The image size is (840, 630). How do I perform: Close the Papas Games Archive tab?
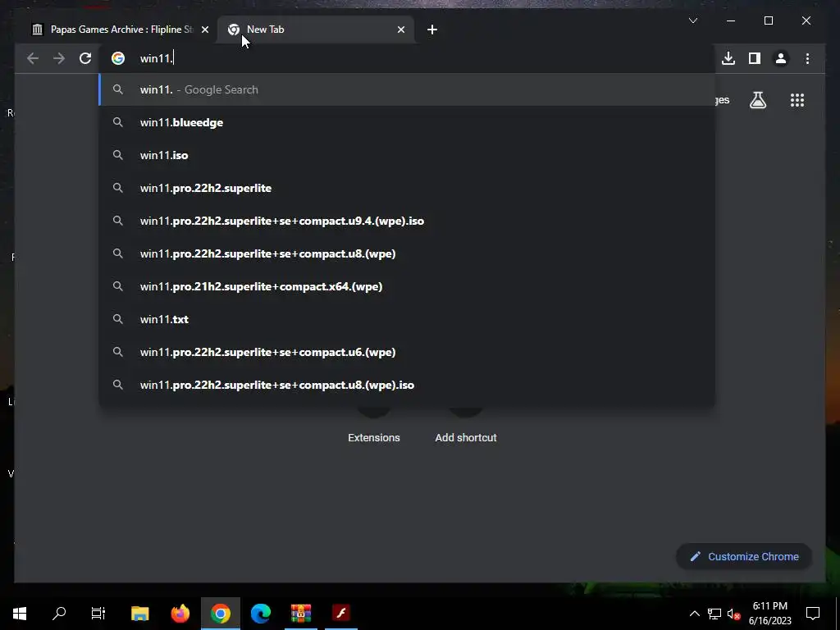coord(204,30)
